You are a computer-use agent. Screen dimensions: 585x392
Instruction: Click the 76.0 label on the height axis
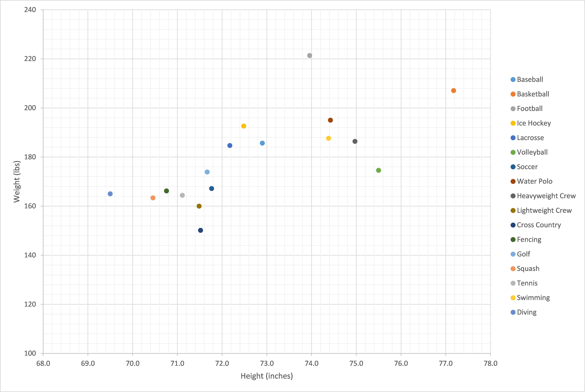coord(401,363)
